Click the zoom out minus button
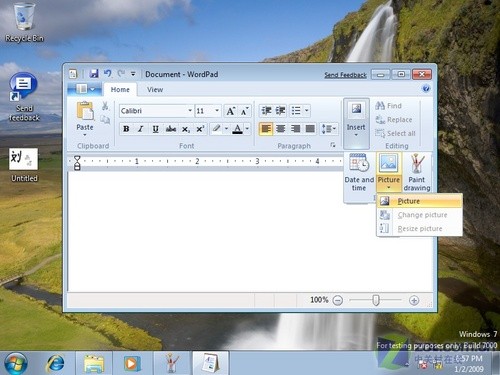 click(338, 300)
